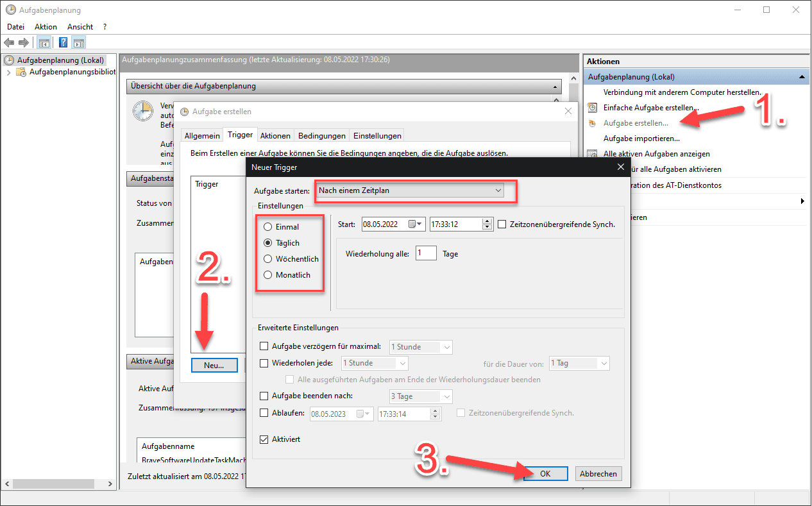Click the Alle aktiven Aufgaben anzeigen icon
Viewport: 812px width, 506px height.
point(593,154)
